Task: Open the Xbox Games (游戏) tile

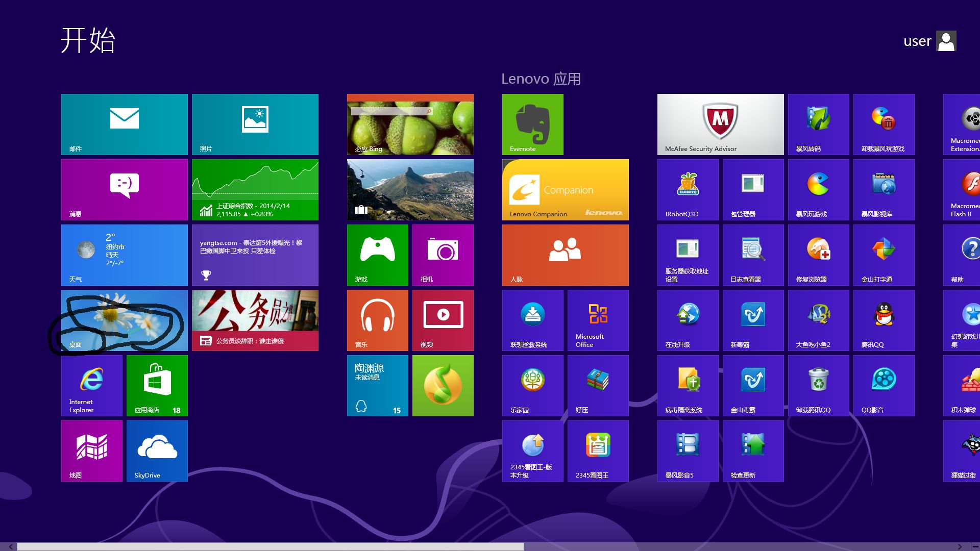Action: click(377, 255)
